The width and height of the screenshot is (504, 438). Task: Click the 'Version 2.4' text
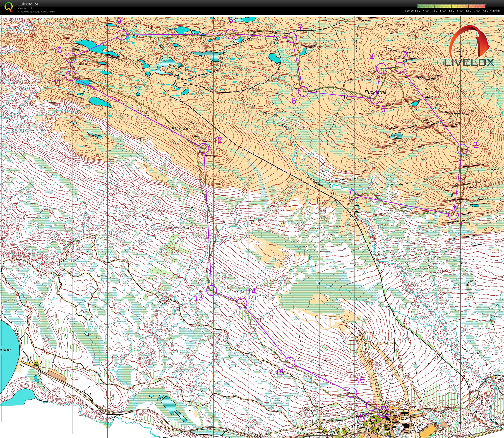[25, 8]
